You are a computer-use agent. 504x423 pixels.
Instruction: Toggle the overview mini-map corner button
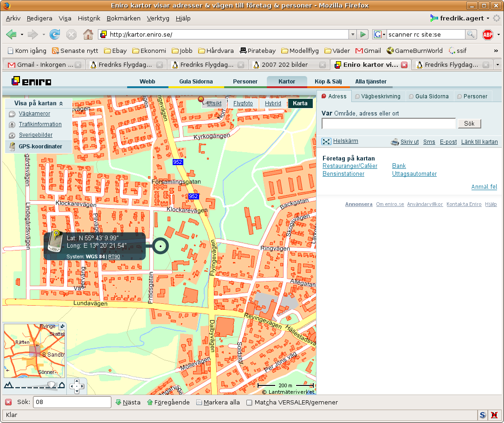click(x=62, y=327)
